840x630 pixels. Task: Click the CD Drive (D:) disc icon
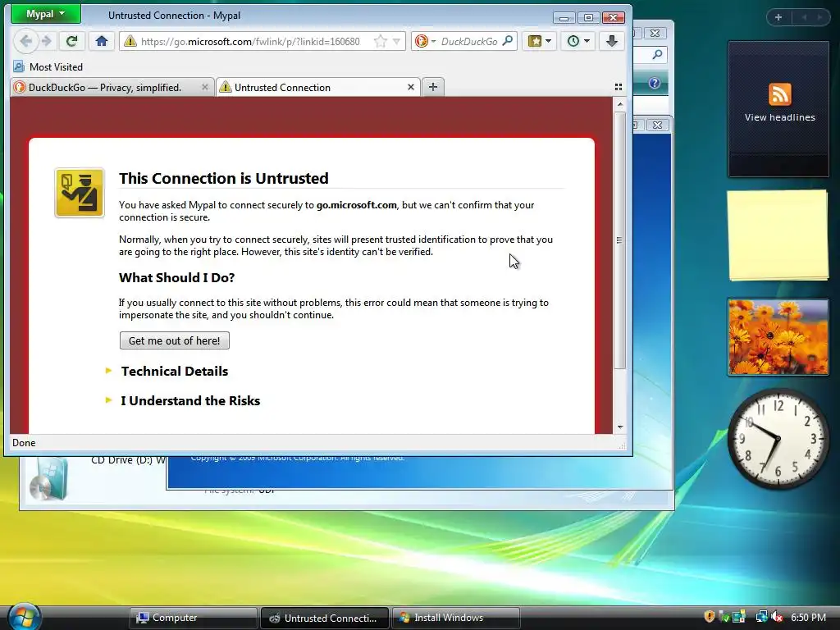point(48,479)
